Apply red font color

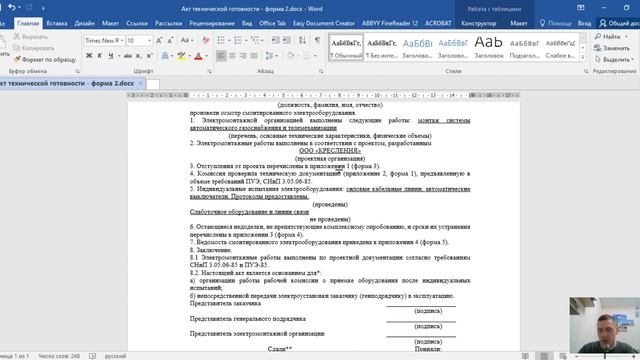198,56
